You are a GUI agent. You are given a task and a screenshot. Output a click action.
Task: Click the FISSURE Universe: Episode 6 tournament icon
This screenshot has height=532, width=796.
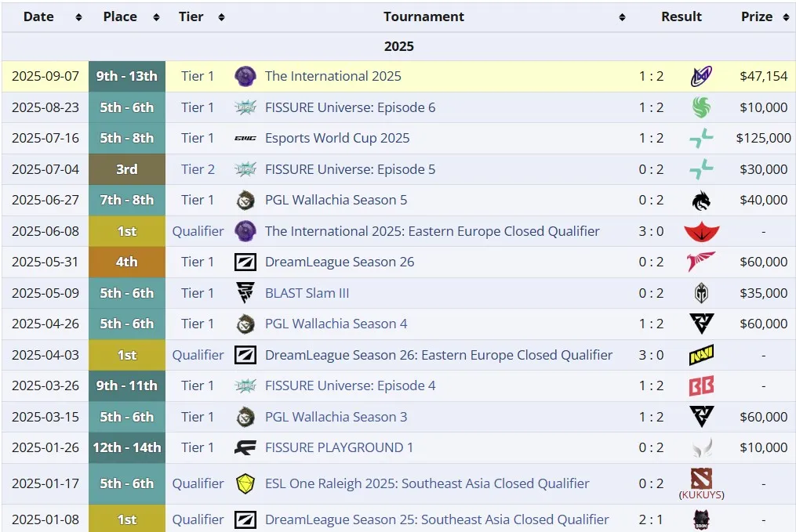245,107
